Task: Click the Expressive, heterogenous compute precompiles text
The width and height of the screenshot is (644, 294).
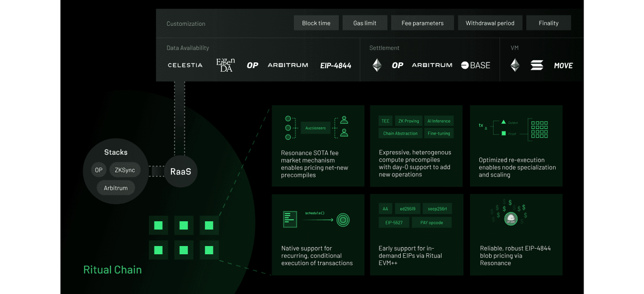Action: [x=415, y=164]
